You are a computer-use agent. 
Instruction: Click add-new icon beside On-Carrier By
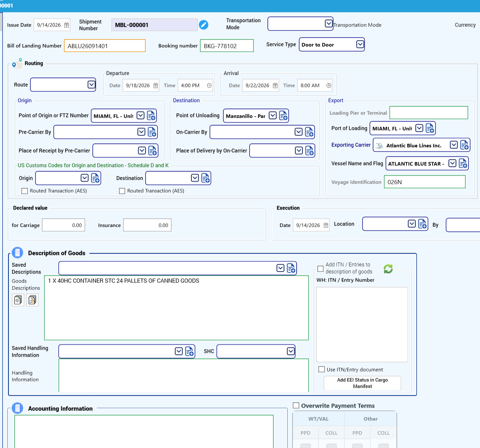point(309,132)
